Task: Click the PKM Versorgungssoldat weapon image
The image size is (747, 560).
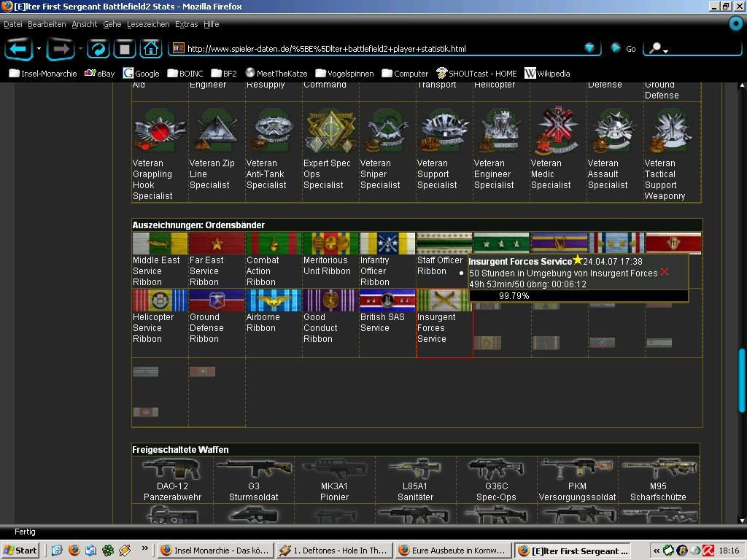Action: (x=577, y=469)
